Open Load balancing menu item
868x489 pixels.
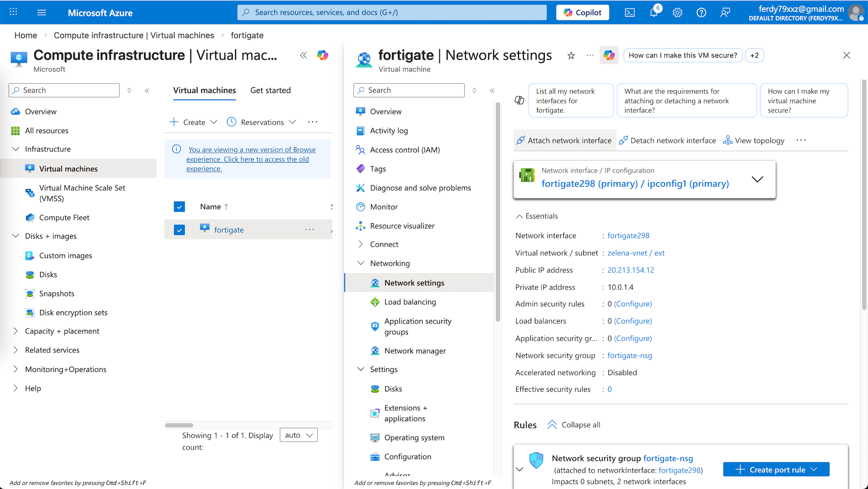(x=410, y=302)
